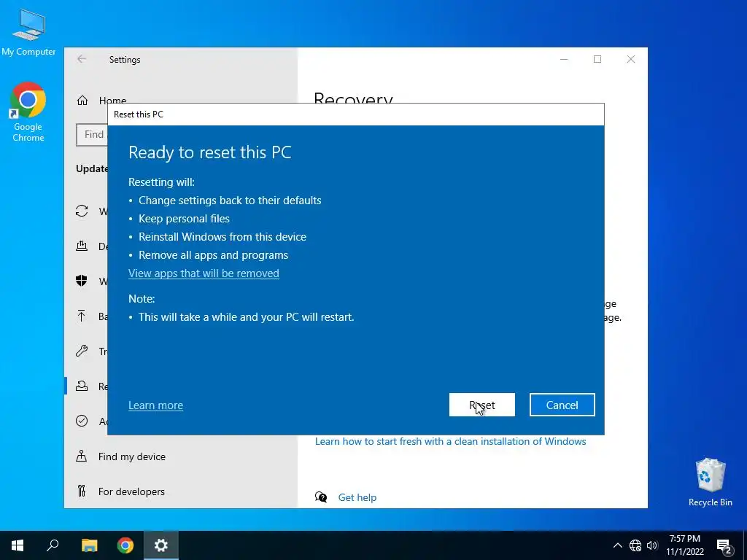This screenshot has width=747, height=560.
Task: Select Windows Update sync icon in sidebar
Action: pos(82,211)
